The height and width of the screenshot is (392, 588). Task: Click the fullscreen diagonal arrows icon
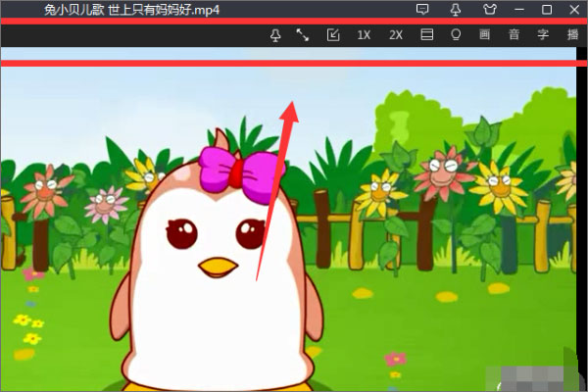(x=303, y=35)
